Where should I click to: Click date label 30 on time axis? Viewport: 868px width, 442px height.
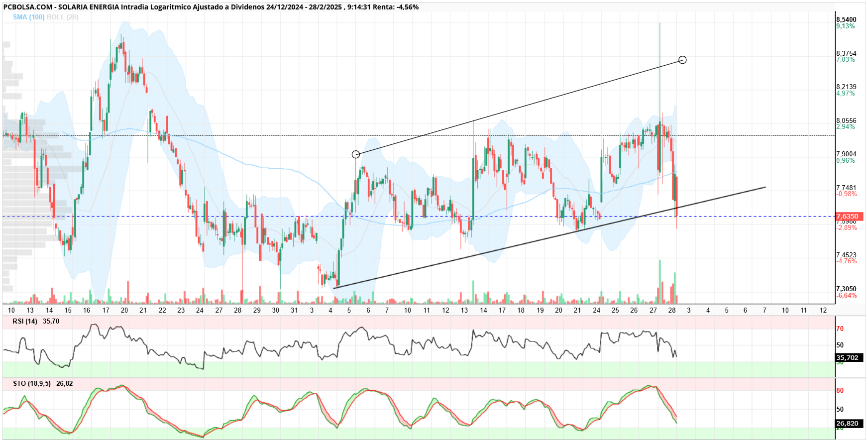click(x=276, y=310)
